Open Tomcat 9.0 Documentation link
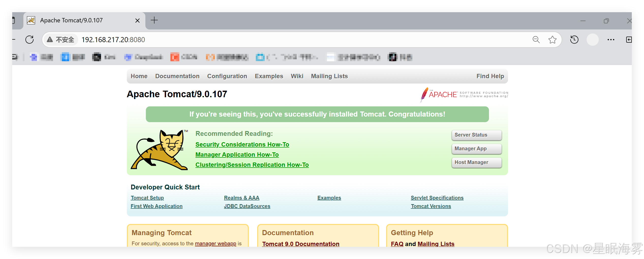Image resolution: width=644 pixels, height=259 pixels. [301, 244]
